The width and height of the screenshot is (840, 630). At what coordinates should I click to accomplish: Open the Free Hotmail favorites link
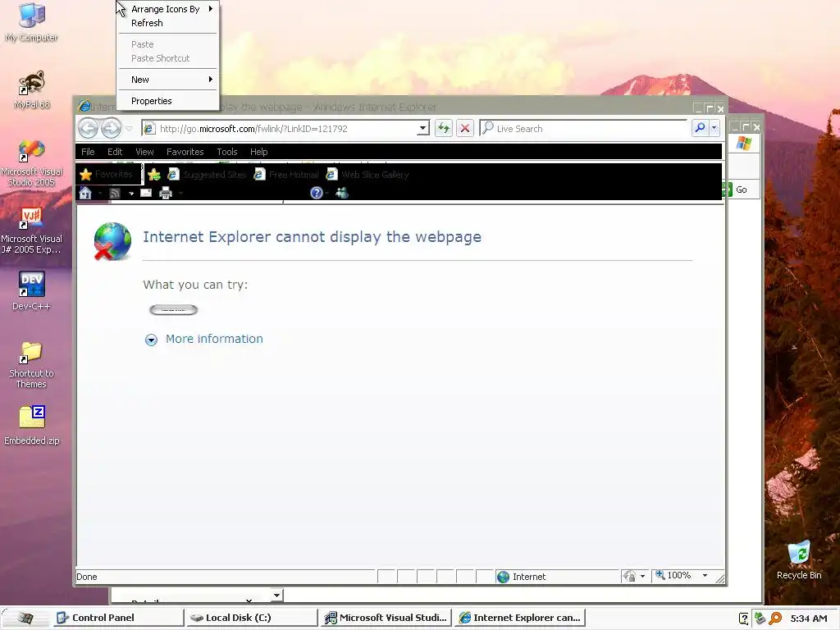pyautogui.click(x=286, y=175)
